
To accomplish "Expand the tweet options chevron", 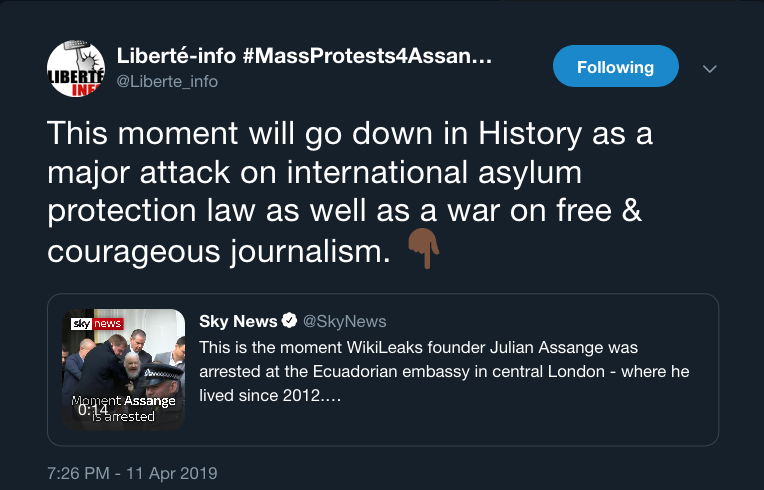I will coord(710,69).
